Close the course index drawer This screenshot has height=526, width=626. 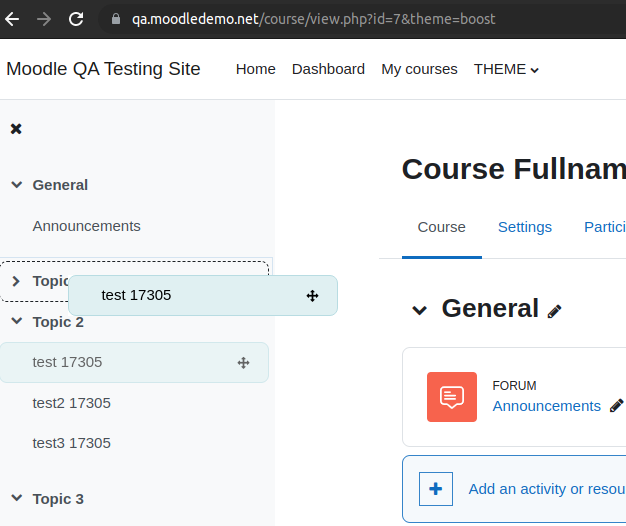coord(16,129)
